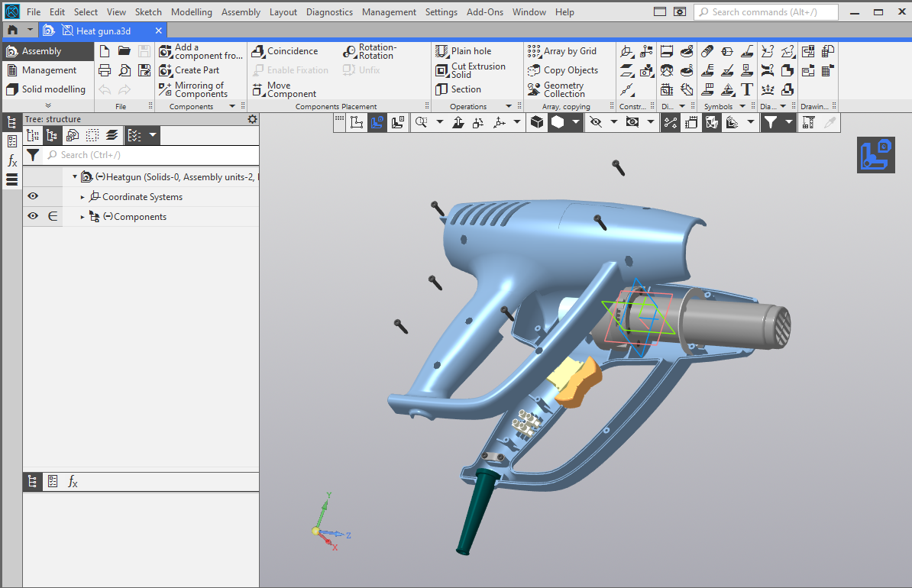Open the Add-Ons menu
The width and height of the screenshot is (912, 588).
[484, 12]
